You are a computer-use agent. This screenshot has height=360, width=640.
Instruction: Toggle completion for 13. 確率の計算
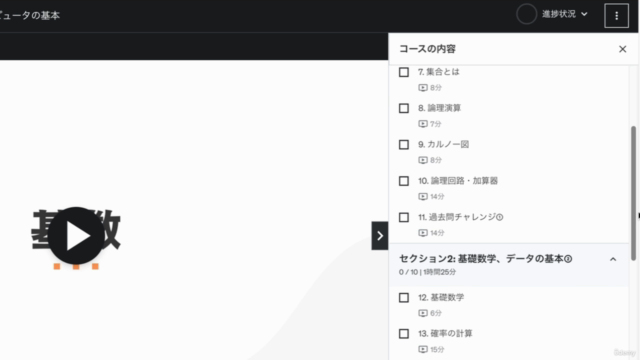click(x=404, y=333)
